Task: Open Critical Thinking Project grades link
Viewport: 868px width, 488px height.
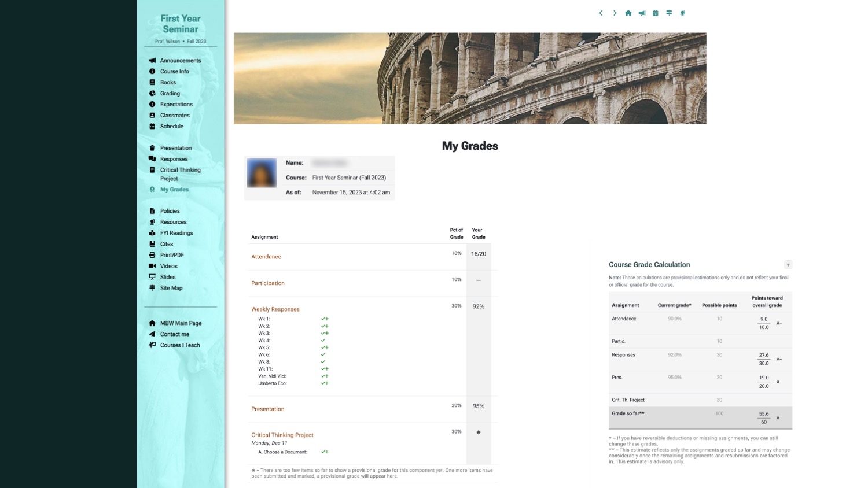Action: [x=282, y=435]
